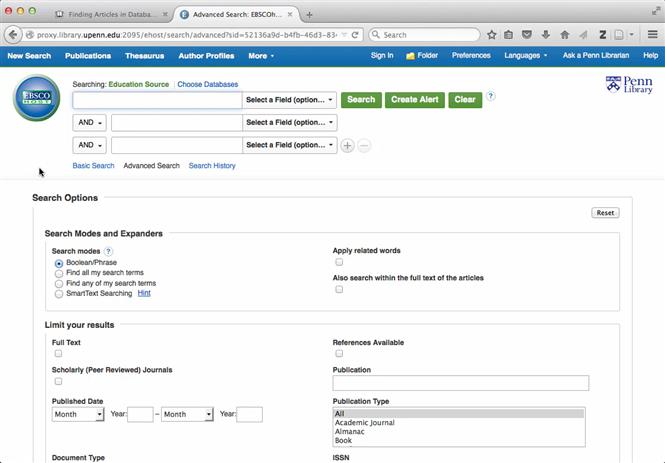This screenshot has width=665, height=463.
Task: Open the start Month dropdown
Action: pyautogui.click(x=78, y=414)
